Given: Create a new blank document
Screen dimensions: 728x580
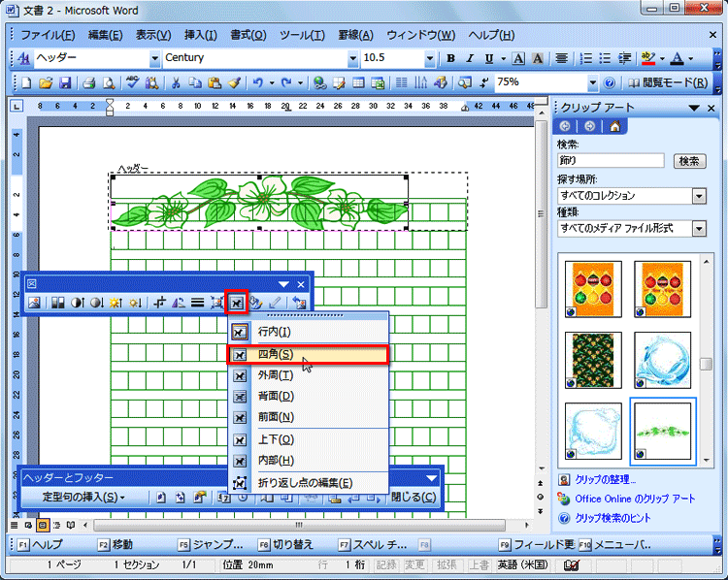Looking at the screenshot, I should [26, 83].
